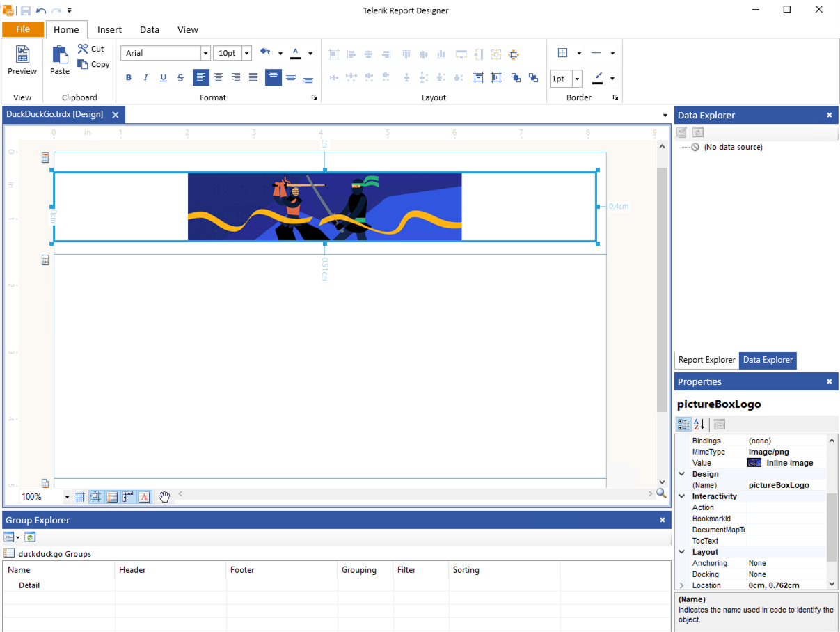
Task: Apply the border outline style
Action: [563, 53]
